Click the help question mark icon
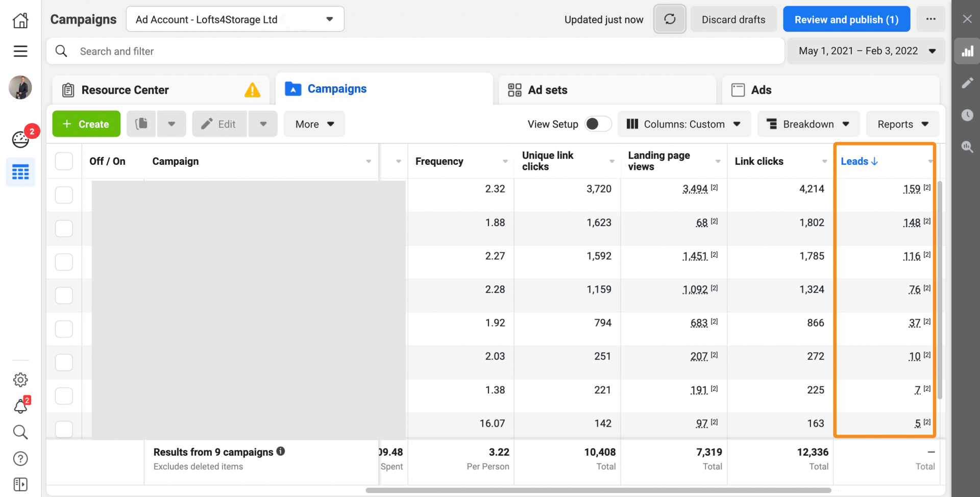The width and height of the screenshot is (980, 497). pos(20,459)
